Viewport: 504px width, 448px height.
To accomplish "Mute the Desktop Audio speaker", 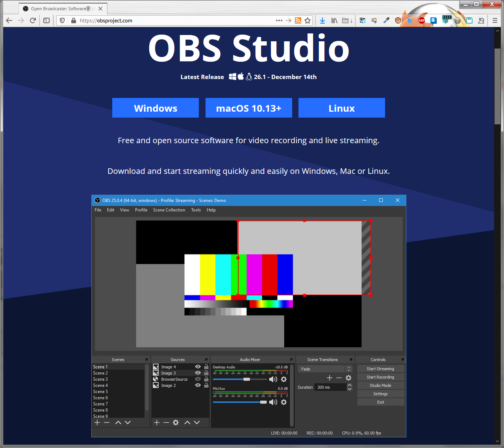I will coord(273,379).
